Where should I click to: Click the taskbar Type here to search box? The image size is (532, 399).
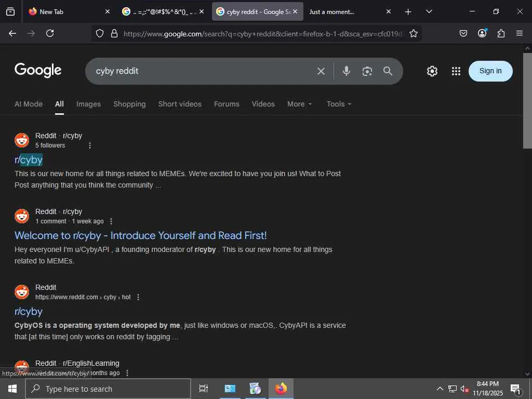point(108,389)
